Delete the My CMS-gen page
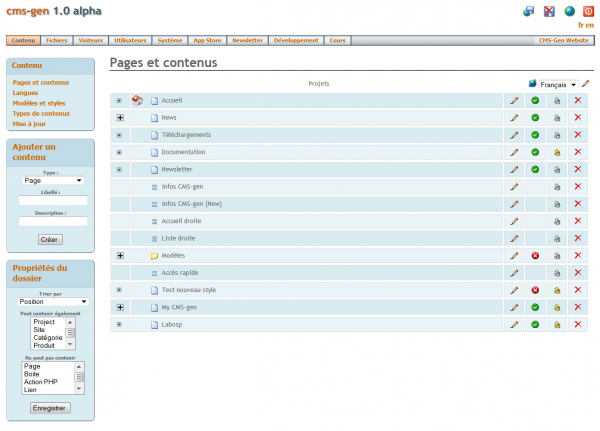The image size is (600, 431). 578,307
